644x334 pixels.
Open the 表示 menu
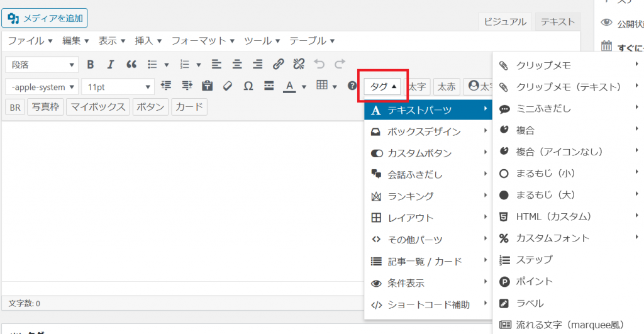(112, 41)
